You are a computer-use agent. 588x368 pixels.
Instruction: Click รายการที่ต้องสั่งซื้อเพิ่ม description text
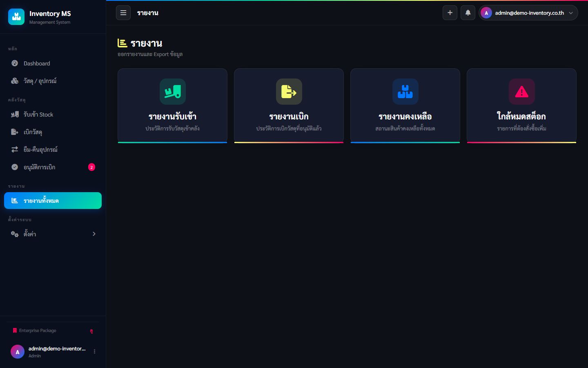point(521,128)
